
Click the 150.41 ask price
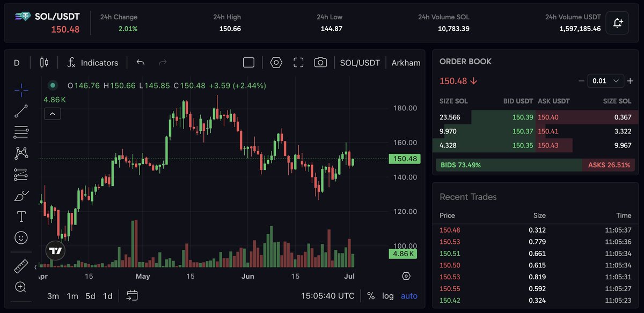[548, 131]
